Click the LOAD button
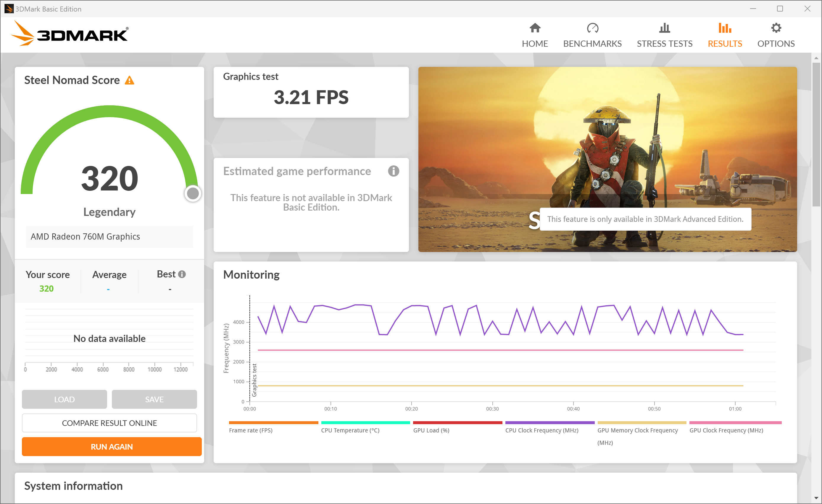This screenshot has width=822, height=504. pos(65,399)
